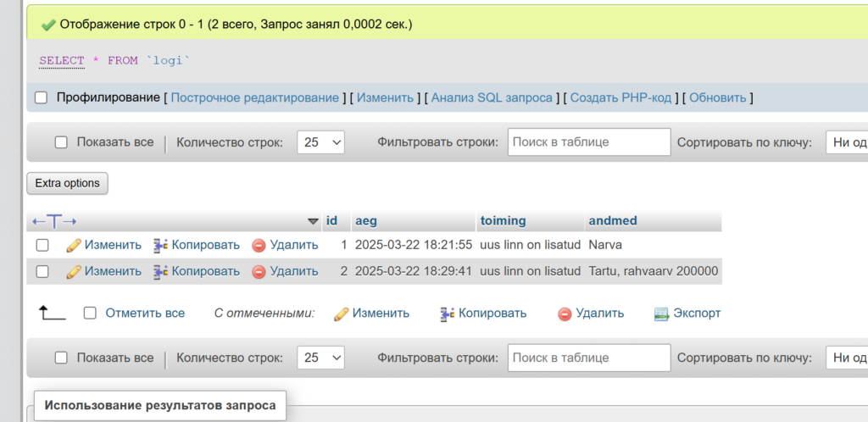Image resolution: width=868 pixels, height=422 pixels.
Task: Check the Отметить все checkbox
Action: tap(90, 314)
